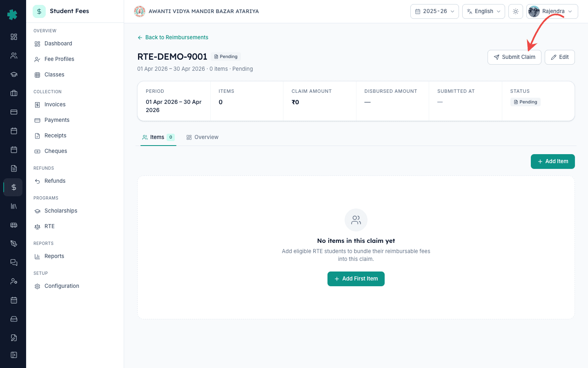
Task: Click Rajendra's profile avatar picture
Action: 534,11
